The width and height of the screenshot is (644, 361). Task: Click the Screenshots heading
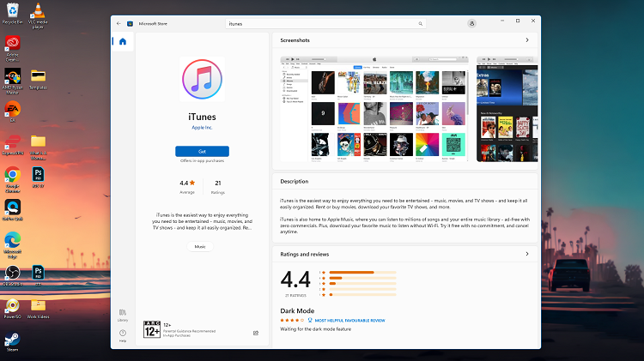click(295, 40)
